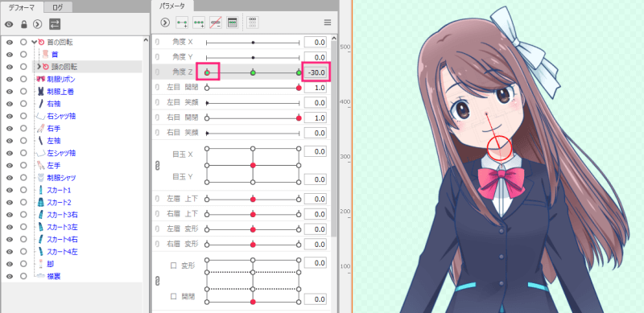The width and height of the screenshot is (644, 313).
Task: Click the lock icon in Deformer panel header
Action: [24, 24]
